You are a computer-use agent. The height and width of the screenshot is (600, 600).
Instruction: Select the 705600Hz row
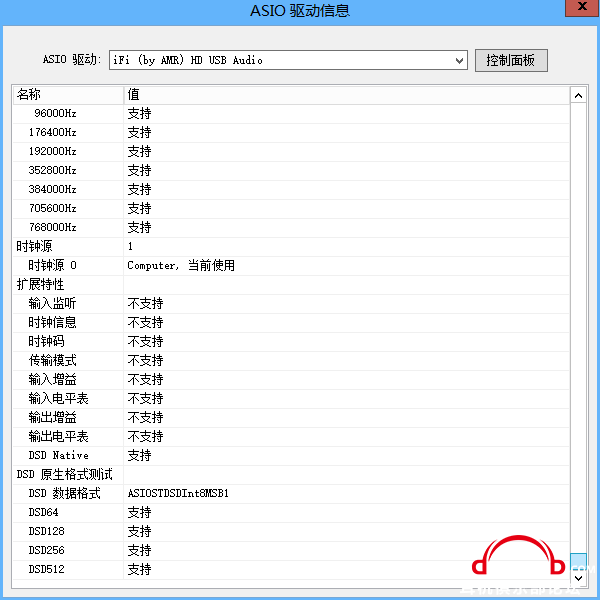pos(291,209)
